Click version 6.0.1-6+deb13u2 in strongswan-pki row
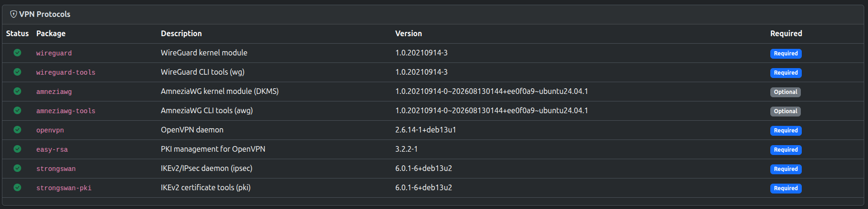 click(x=424, y=188)
